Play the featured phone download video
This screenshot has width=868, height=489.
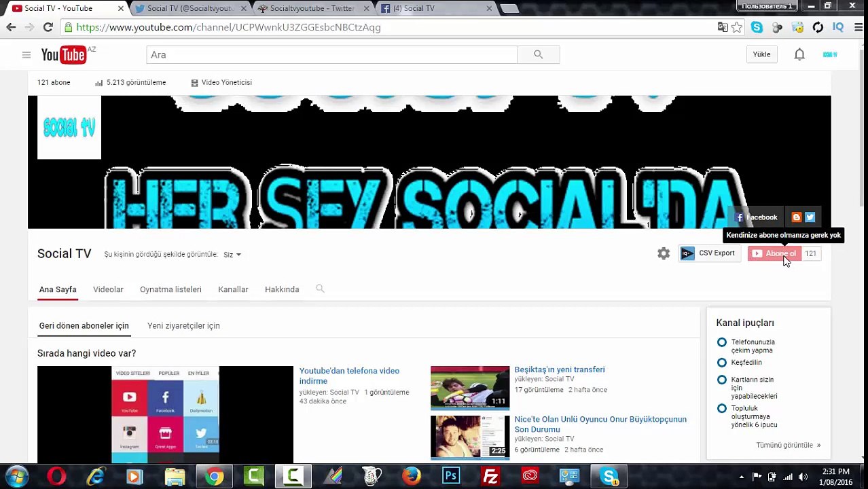[x=165, y=414]
